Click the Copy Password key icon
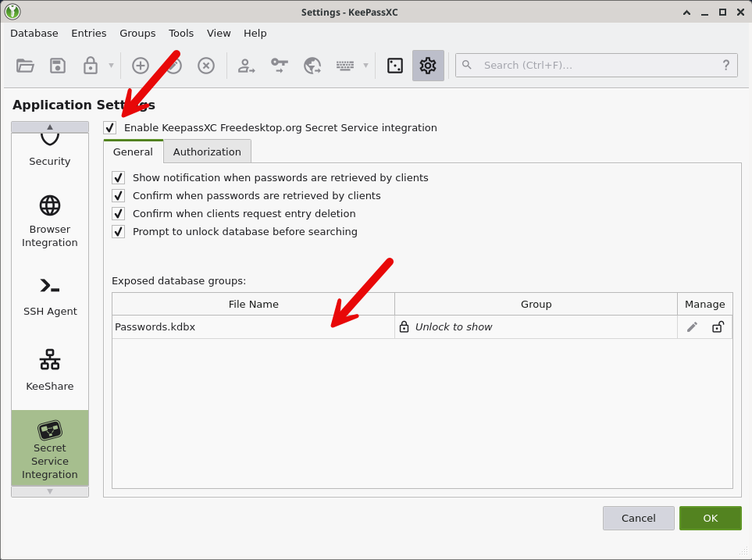 pyautogui.click(x=279, y=66)
